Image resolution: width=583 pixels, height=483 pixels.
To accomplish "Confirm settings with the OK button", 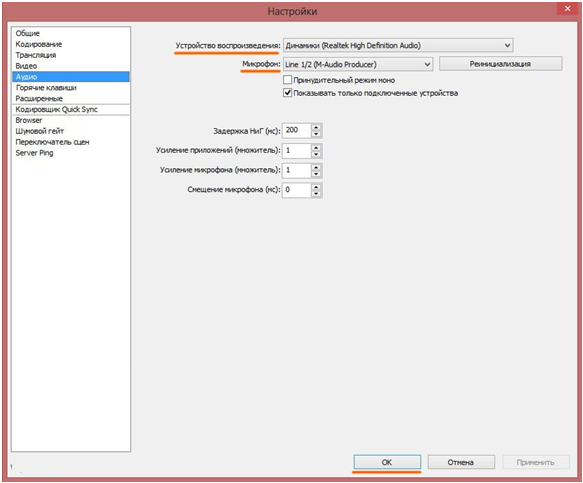I will click(387, 462).
